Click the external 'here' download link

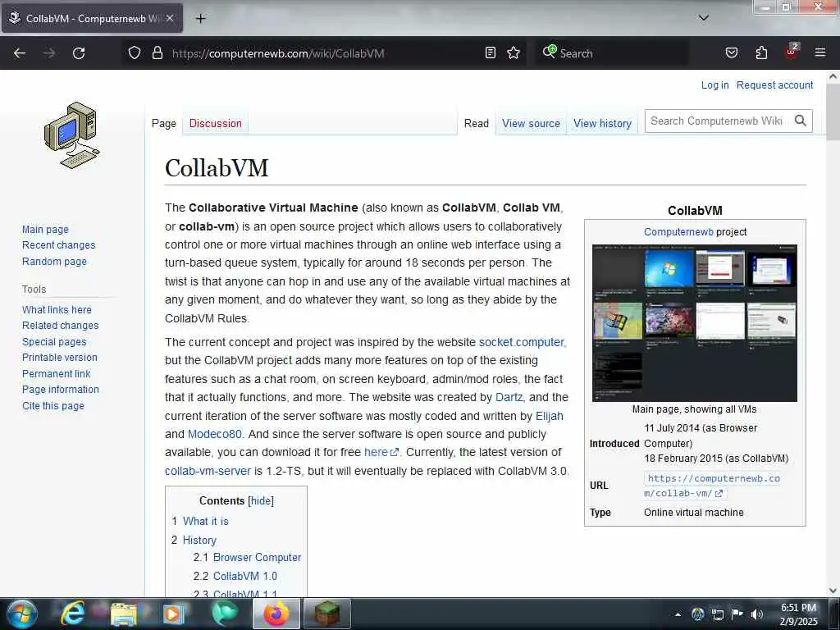(381, 453)
